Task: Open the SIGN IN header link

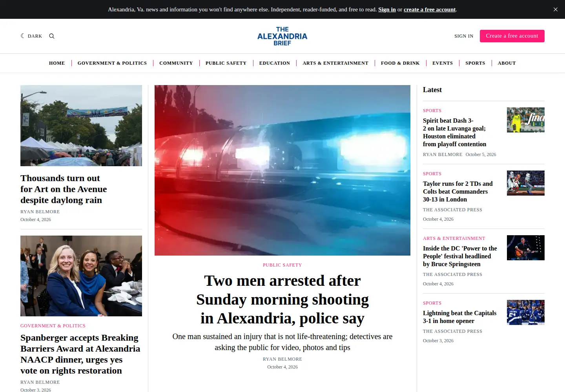Action: click(x=464, y=36)
